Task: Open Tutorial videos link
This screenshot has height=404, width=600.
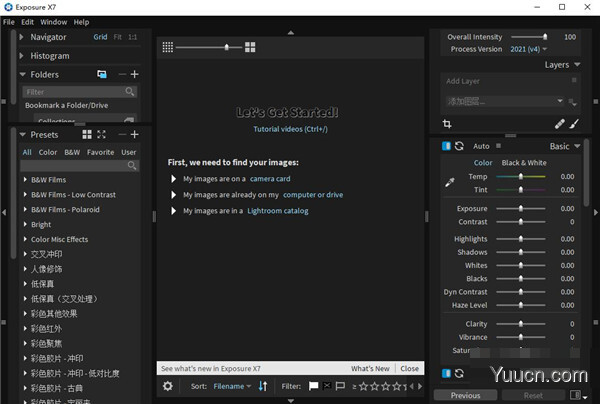Action: coord(290,129)
